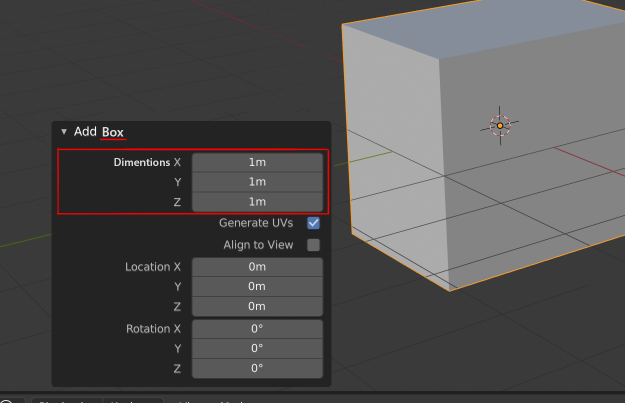The height and width of the screenshot is (403, 625).
Task: Disable the Generate UVs checkbox
Action: coord(313,223)
